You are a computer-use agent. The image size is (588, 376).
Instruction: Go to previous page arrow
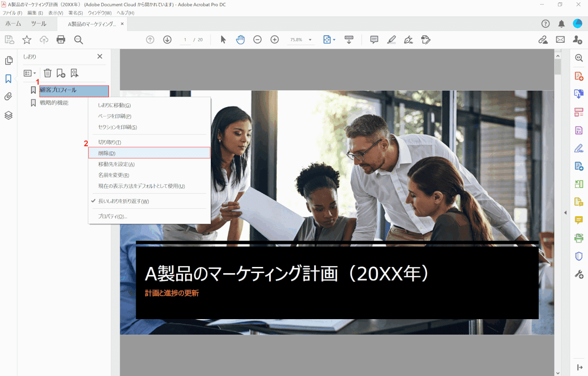[x=150, y=40]
